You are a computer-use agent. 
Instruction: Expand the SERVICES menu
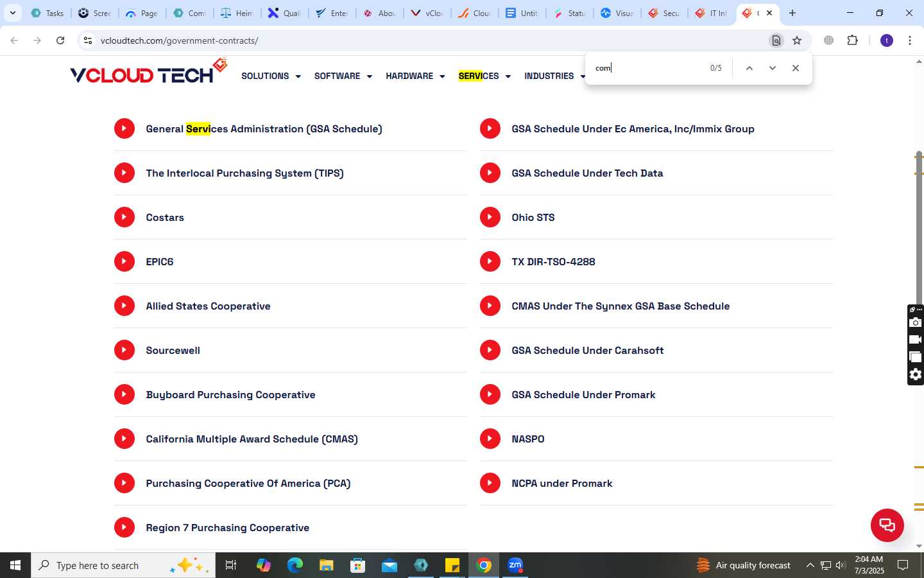tap(484, 76)
